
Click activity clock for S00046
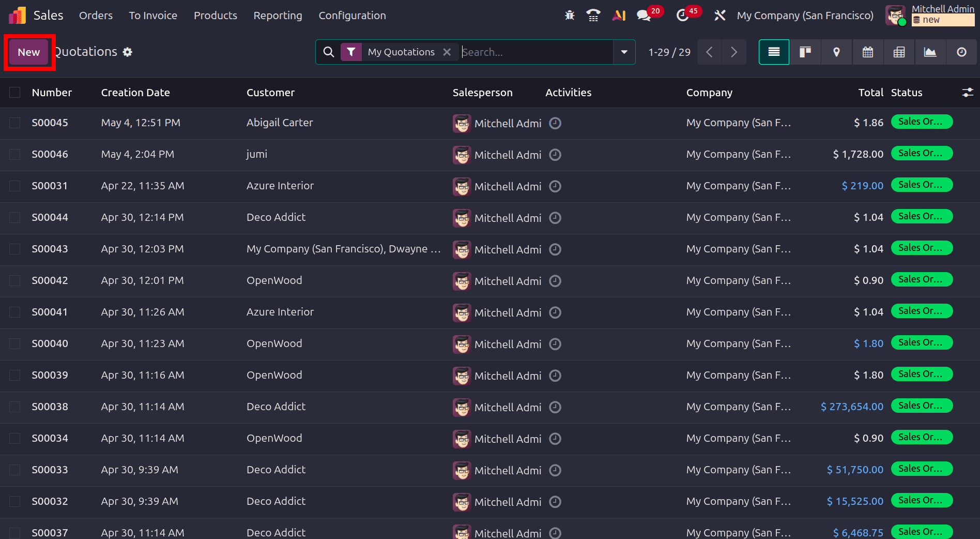pyautogui.click(x=555, y=155)
